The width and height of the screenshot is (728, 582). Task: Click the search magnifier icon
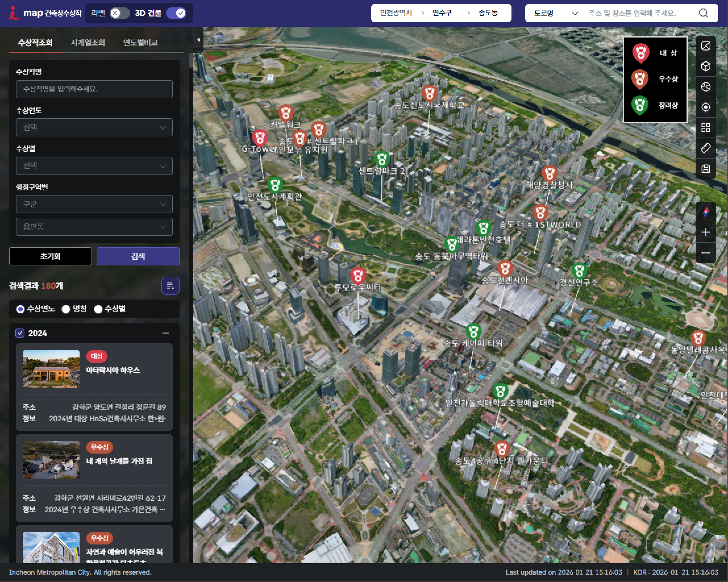703,13
